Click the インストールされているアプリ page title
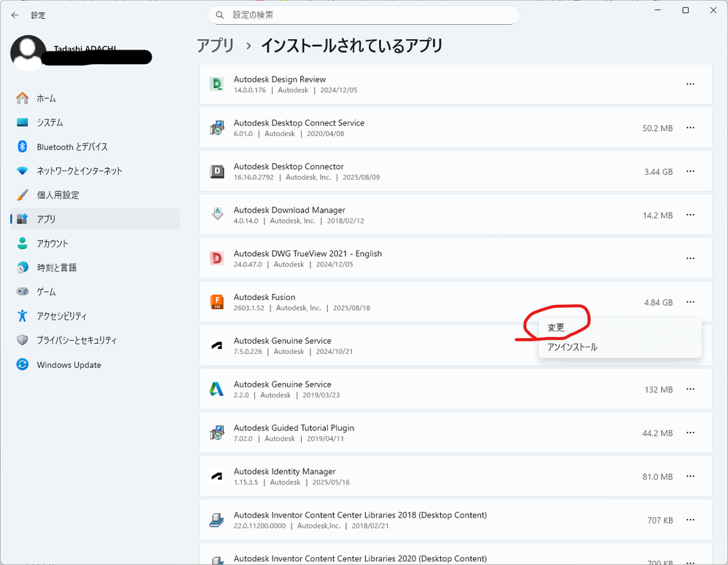 point(351,45)
